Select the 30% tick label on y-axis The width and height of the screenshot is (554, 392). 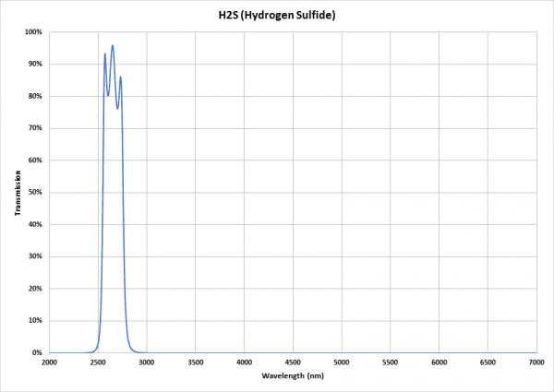pyautogui.click(x=35, y=257)
